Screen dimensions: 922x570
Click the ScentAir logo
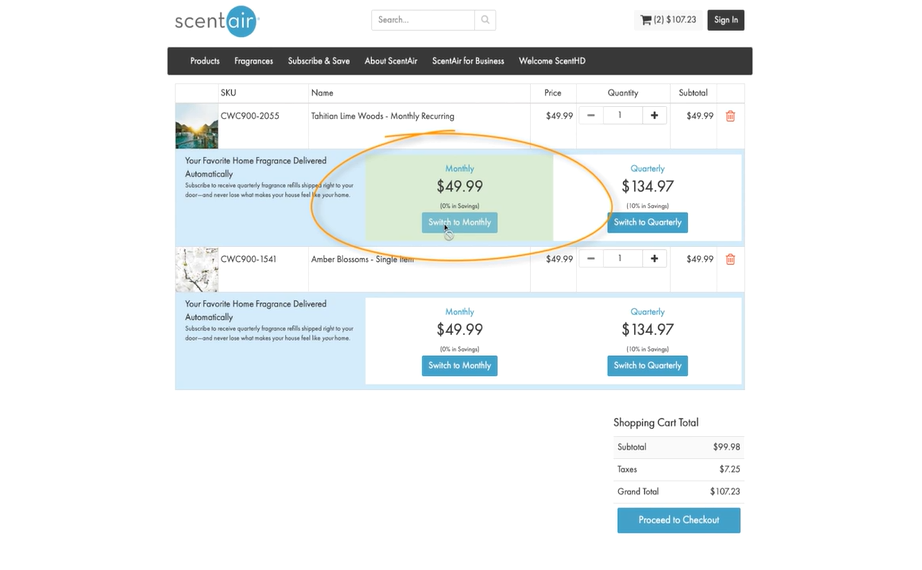(x=217, y=21)
